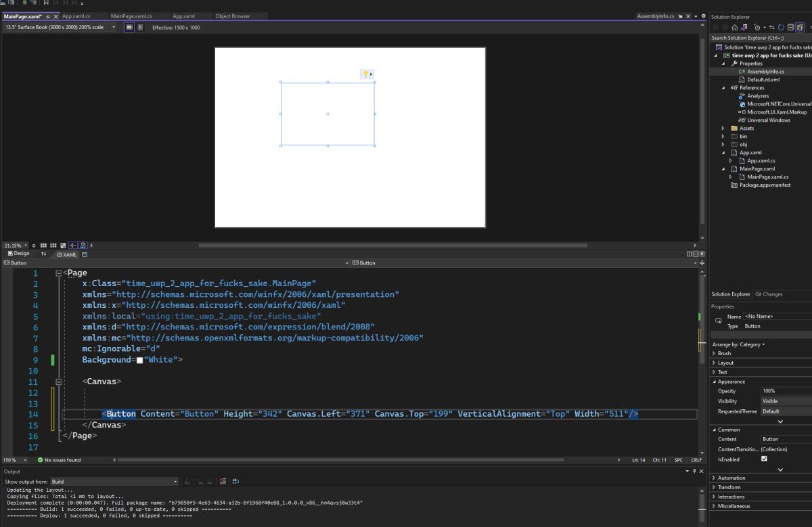Open the device size dropdown Surface Book

(x=60, y=27)
